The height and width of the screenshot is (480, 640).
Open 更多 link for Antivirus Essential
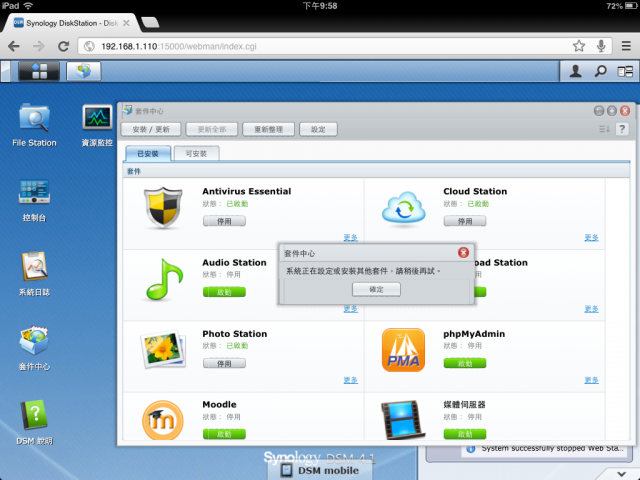point(351,238)
